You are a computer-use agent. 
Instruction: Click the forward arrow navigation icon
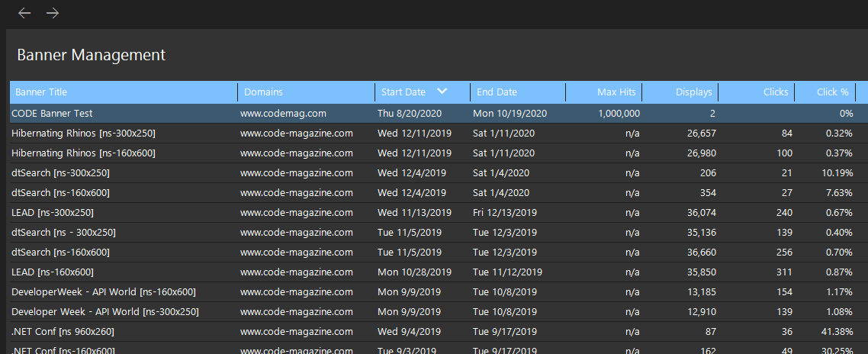(x=53, y=13)
